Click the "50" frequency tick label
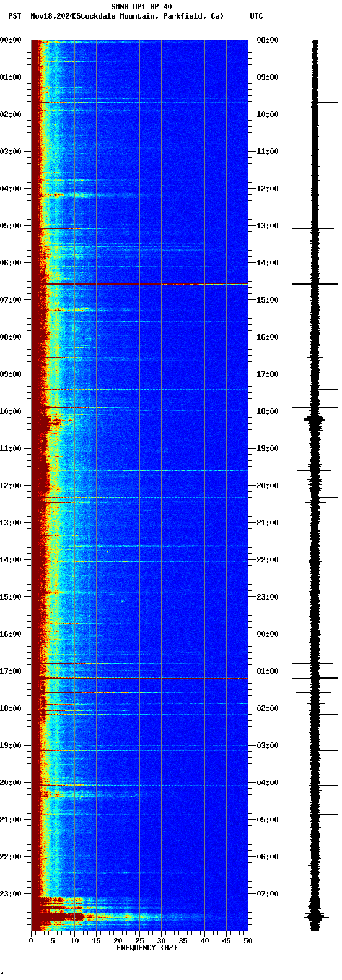The image size is (342, 980). coord(248,941)
